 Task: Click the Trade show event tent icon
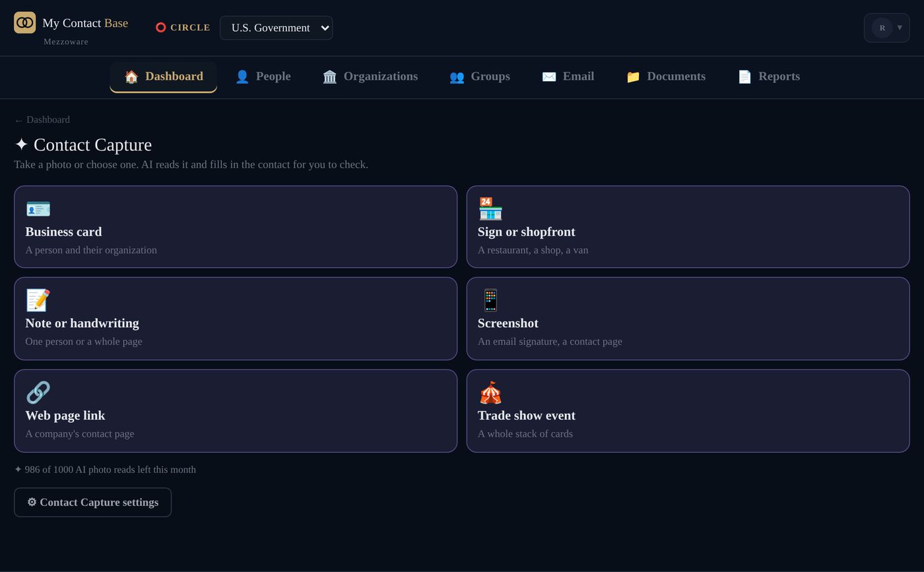tap(490, 393)
